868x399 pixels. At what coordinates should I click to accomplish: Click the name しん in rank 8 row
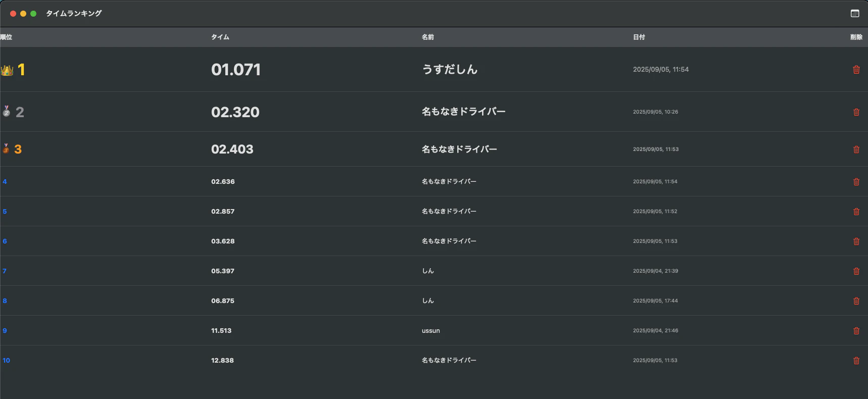(x=428, y=301)
